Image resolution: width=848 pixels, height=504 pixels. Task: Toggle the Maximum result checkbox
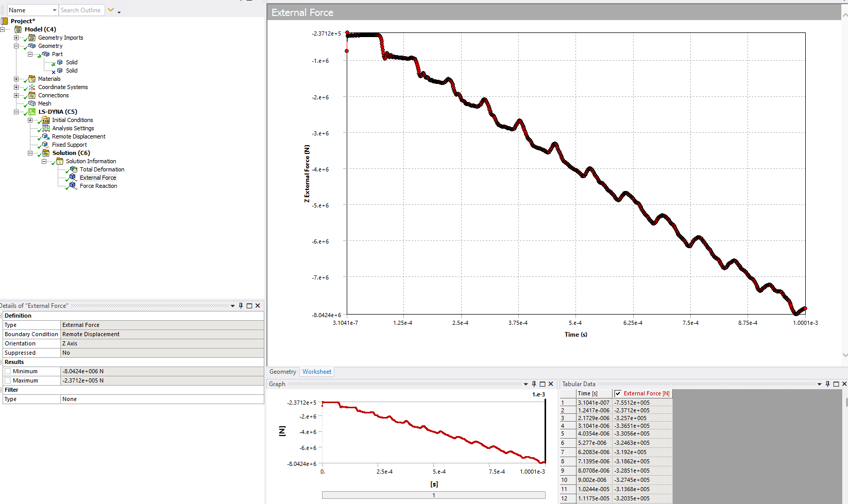(8, 380)
